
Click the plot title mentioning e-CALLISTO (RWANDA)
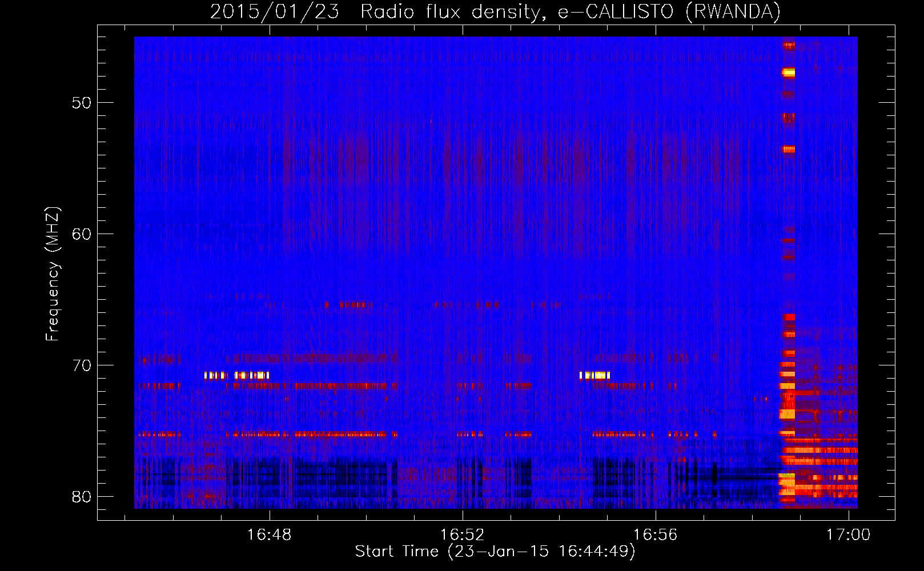[495, 11]
